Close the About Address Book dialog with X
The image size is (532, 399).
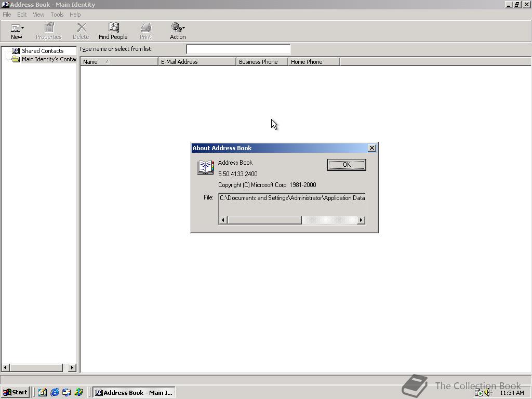coord(372,148)
